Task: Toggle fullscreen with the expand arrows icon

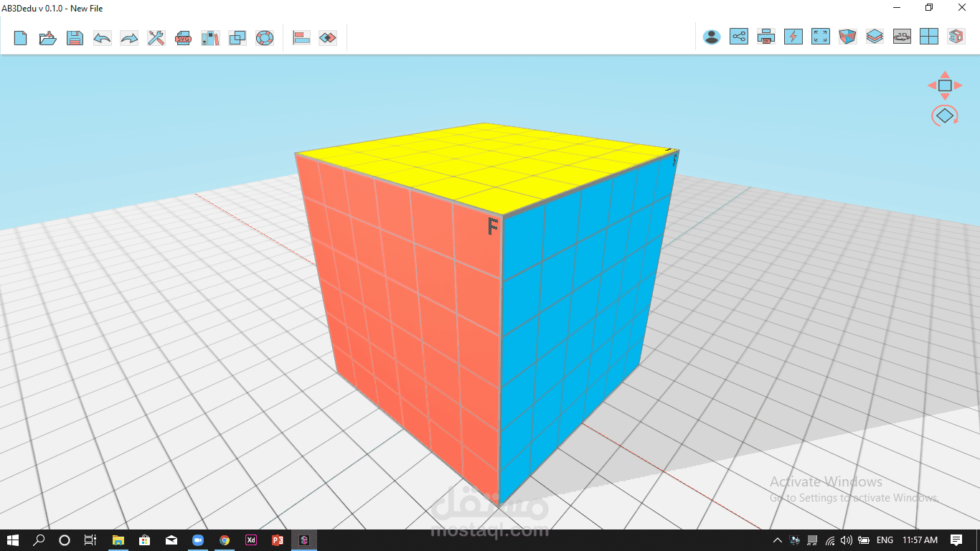Action: (821, 37)
